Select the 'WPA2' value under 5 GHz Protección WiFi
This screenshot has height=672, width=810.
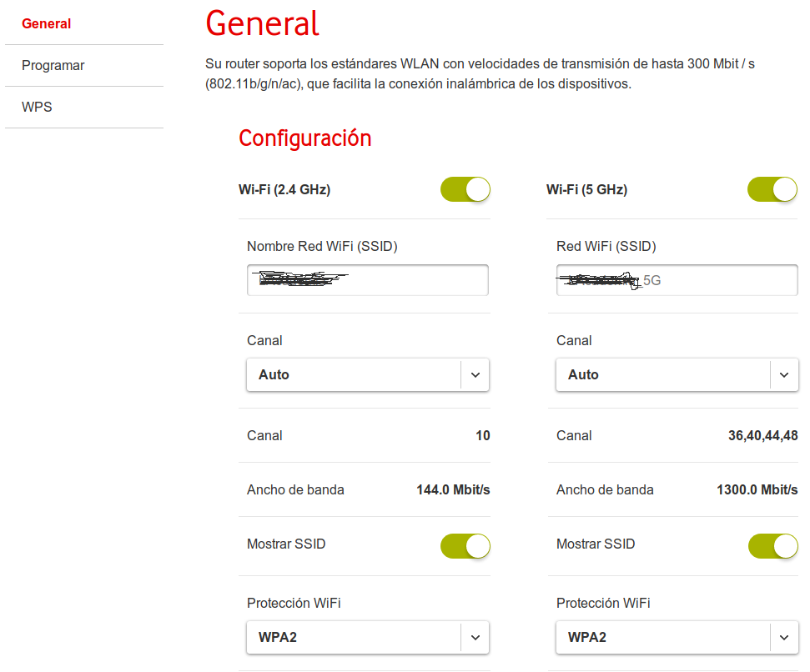[587, 638]
